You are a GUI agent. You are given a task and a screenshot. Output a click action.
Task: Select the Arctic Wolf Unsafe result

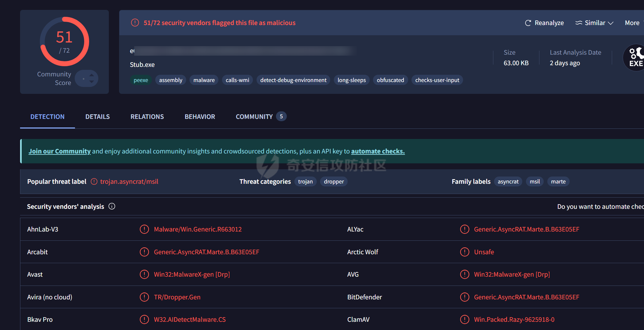tap(484, 252)
